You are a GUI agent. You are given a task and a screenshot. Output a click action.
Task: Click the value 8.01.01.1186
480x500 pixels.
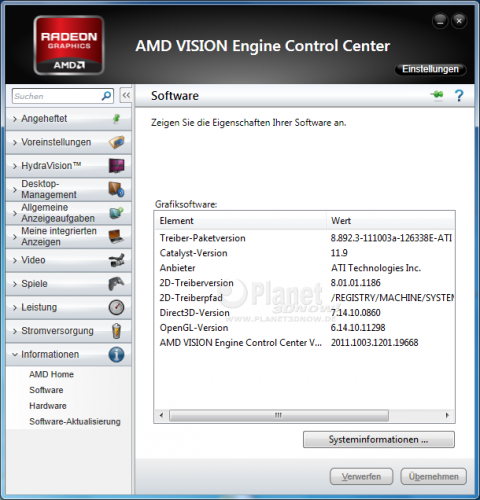click(356, 283)
